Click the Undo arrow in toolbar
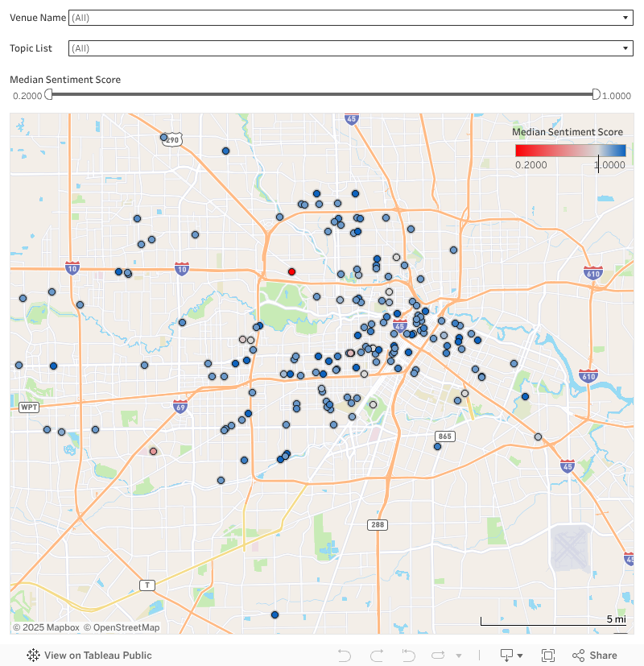Image resolution: width=644 pixels, height=666 pixels. coord(345,656)
